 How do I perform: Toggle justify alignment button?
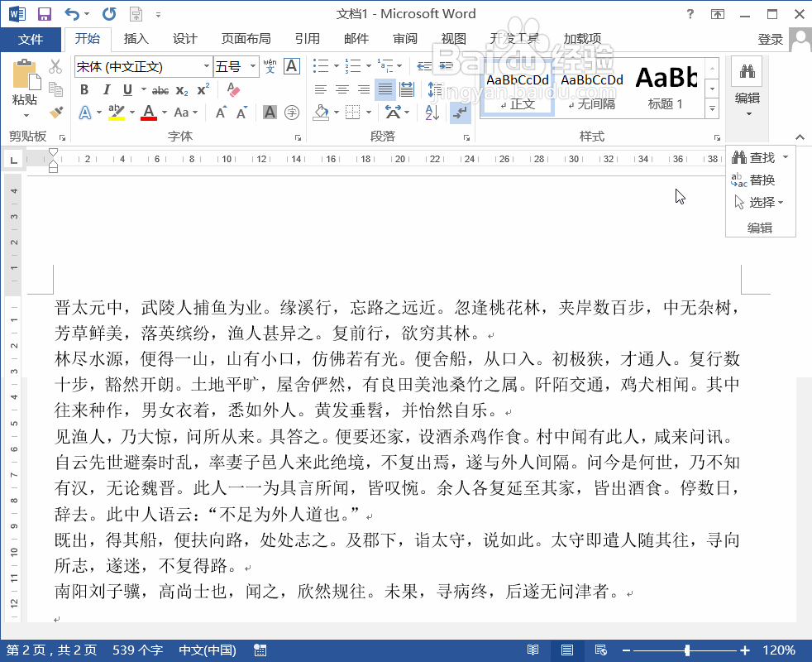385,89
